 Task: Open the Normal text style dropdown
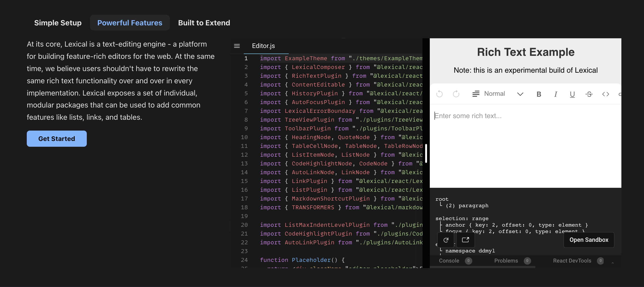(494, 94)
